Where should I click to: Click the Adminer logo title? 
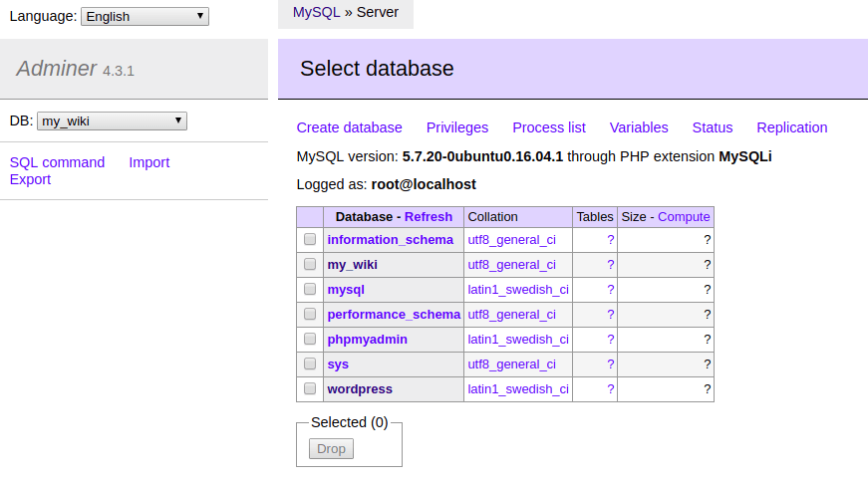click(x=57, y=69)
